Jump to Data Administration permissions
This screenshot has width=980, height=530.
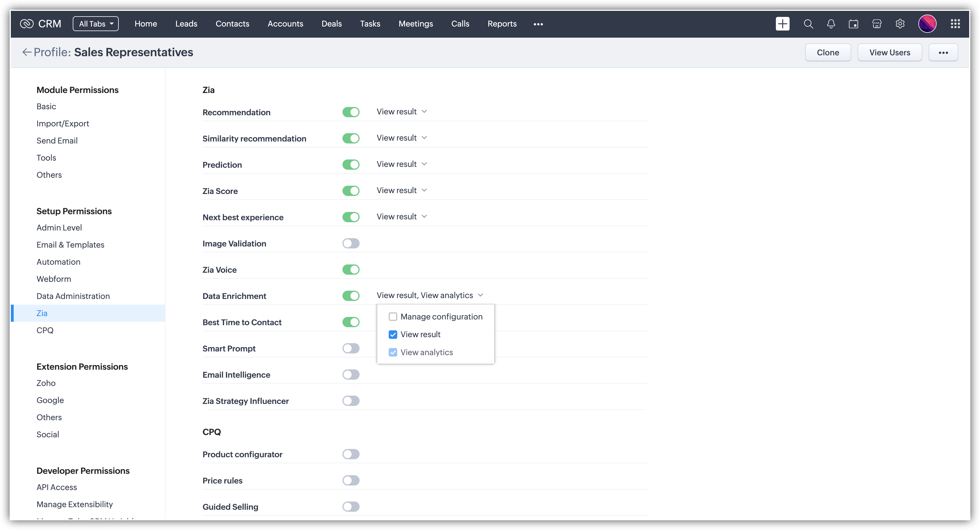pos(73,296)
